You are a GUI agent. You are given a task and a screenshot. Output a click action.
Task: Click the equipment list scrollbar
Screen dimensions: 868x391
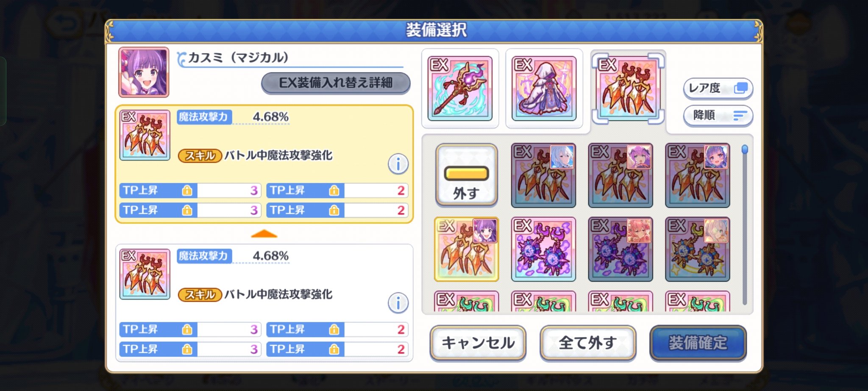pos(745,225)
